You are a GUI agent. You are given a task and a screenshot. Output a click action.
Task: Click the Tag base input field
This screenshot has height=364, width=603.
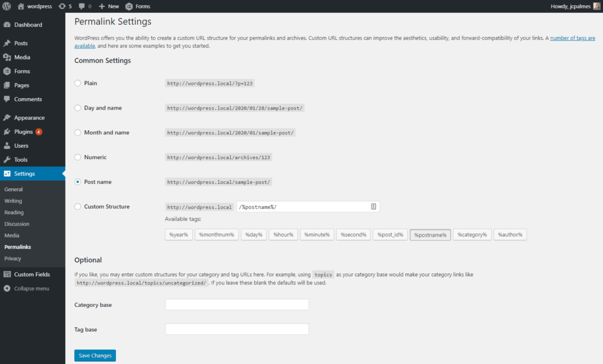[237, 329]
